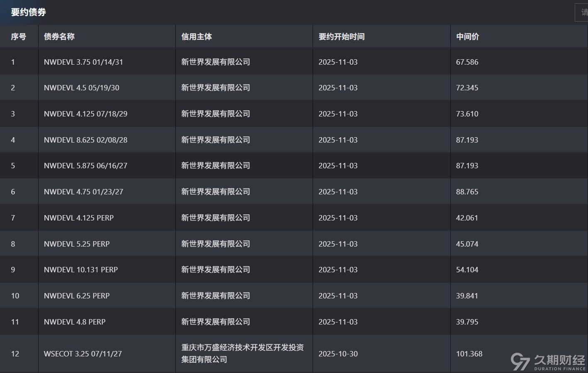
Task: Click mid price 101.368 cell
Action: [469, 354]
